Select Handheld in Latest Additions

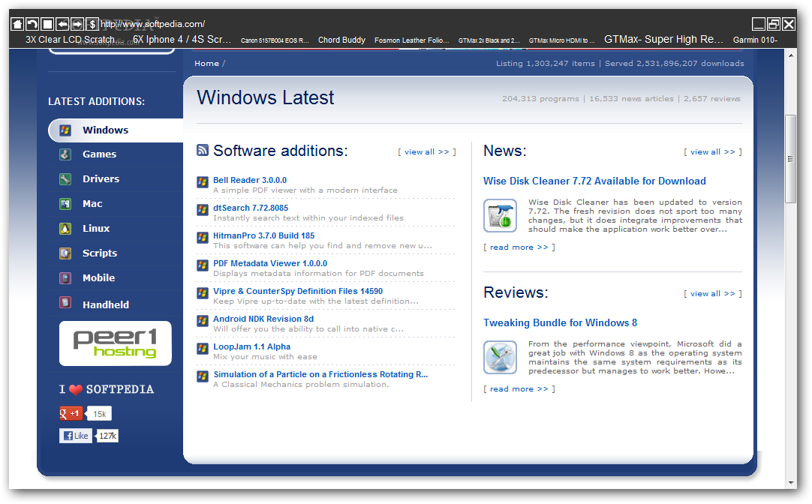106,304
